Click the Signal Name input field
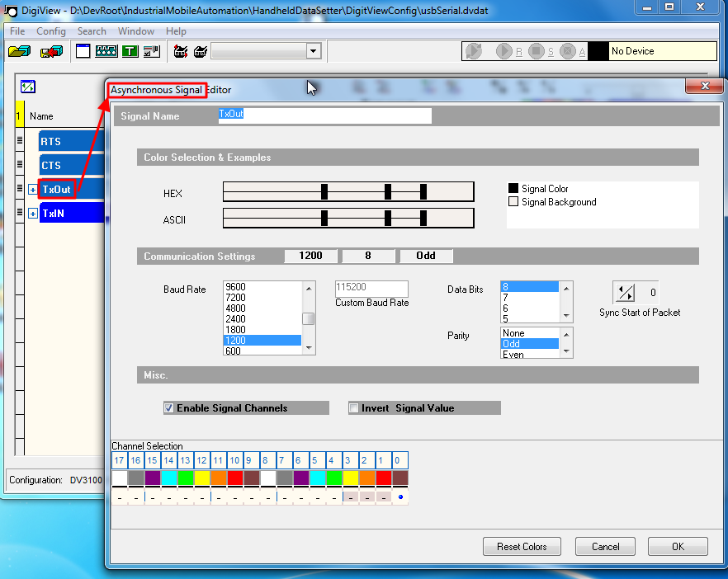The height and width of the screenshot is (579, 728). pos(324,115)
